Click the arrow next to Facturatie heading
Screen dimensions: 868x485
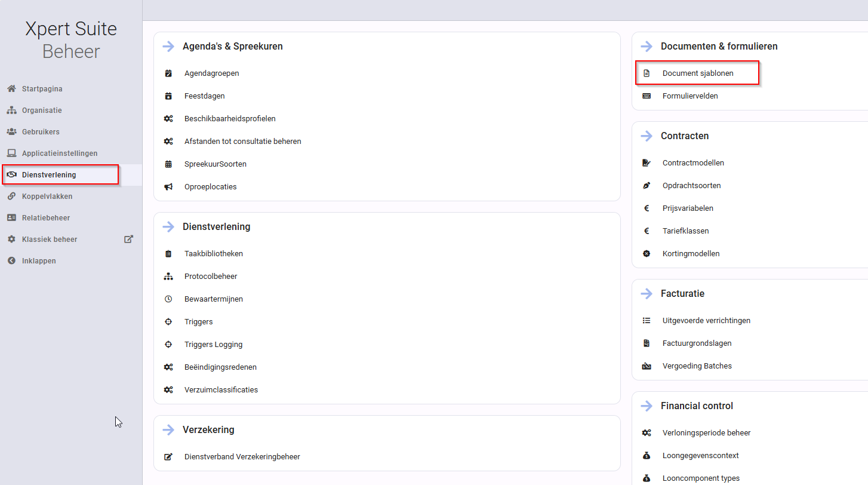pyautogui.click(x=647, y=293)
